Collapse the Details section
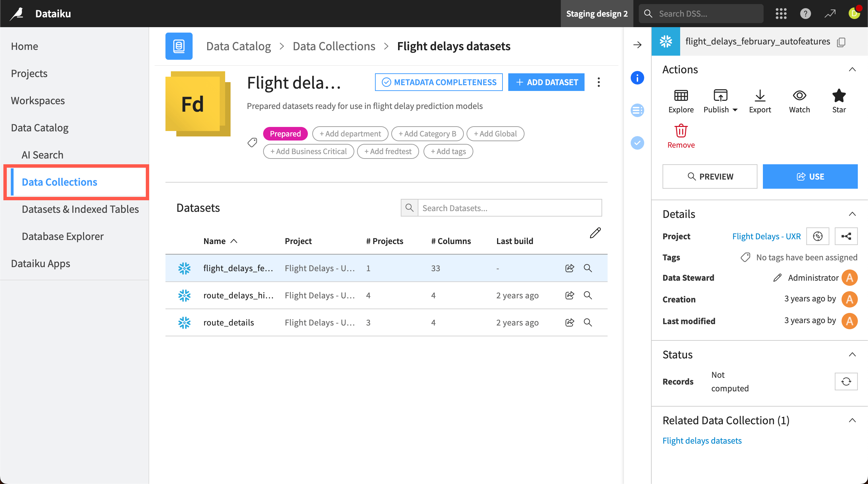 click(853, 214)
